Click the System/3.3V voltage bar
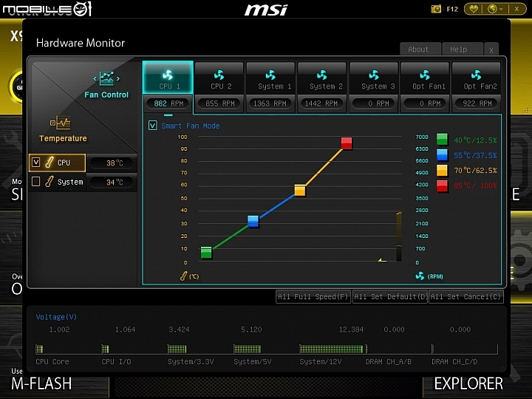 [177, 349]
